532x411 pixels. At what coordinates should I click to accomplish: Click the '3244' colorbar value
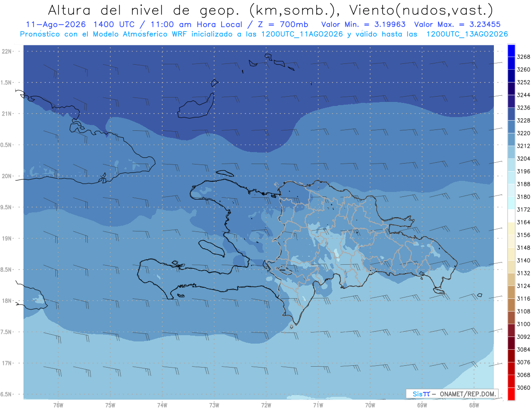524,95
